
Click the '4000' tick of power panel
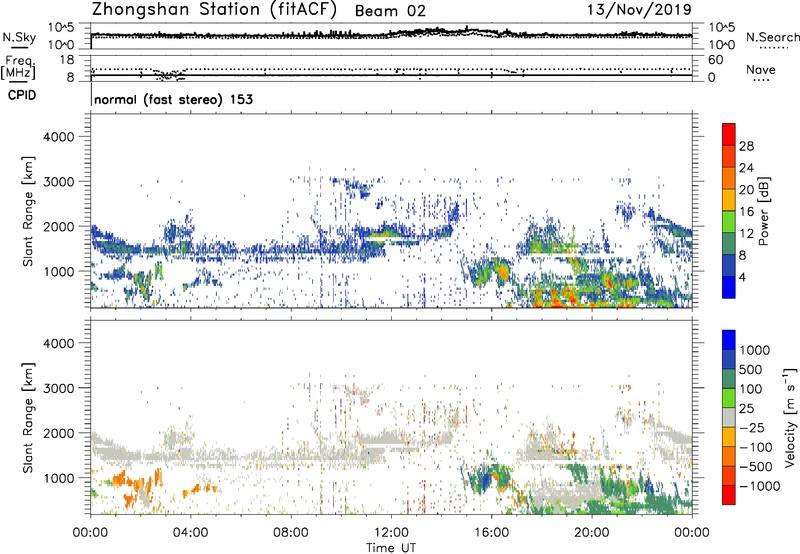pos(58,137)
